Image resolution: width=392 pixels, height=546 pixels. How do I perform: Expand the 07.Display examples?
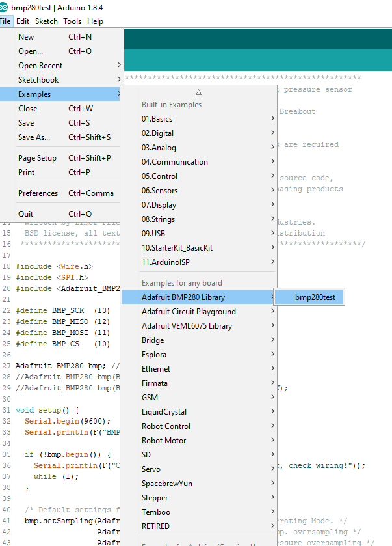coord(199,204)
